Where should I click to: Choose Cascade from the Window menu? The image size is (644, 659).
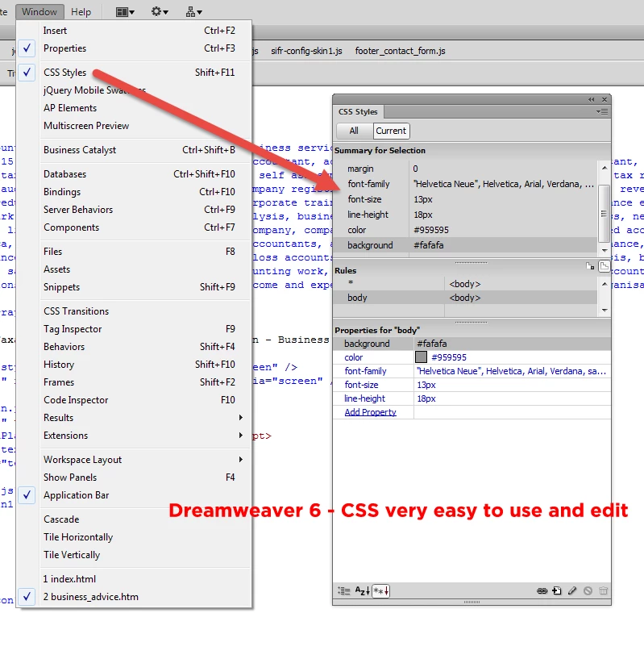click(x=135, y=519)
